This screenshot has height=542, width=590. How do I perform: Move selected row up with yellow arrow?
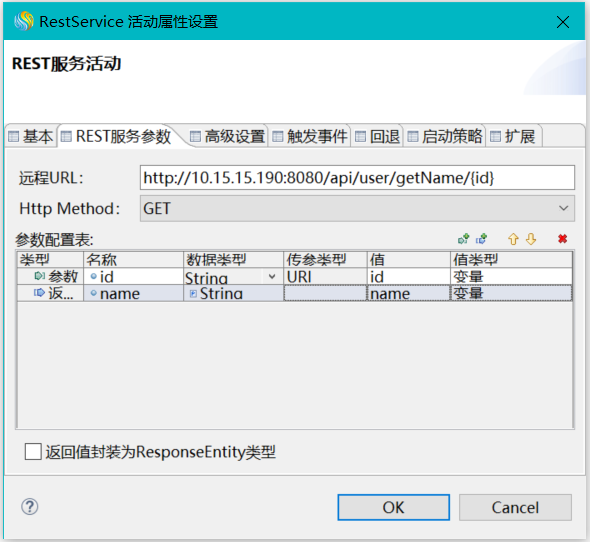coord(513,239)
